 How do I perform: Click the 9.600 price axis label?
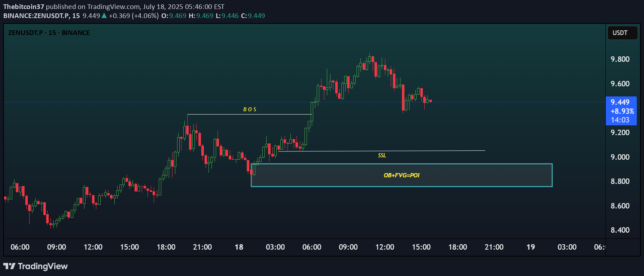click(x=620, y=84)
